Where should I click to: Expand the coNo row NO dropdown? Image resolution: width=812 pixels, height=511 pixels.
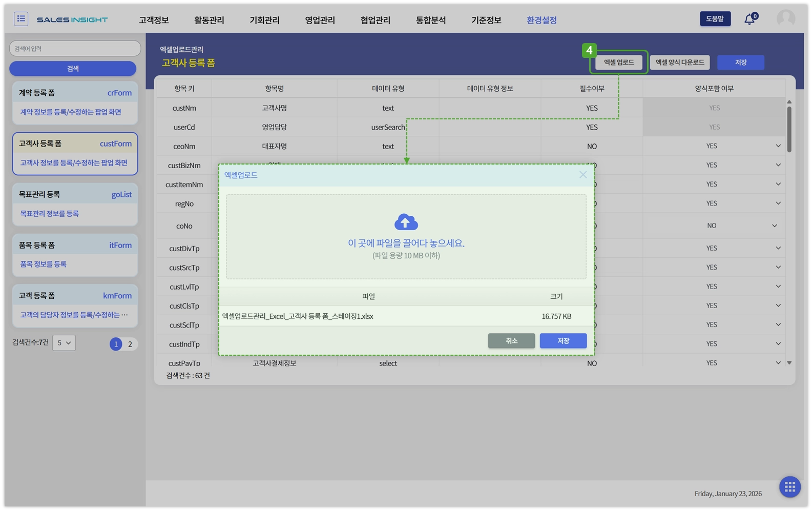pyautogui.click(x=774, y=226)
